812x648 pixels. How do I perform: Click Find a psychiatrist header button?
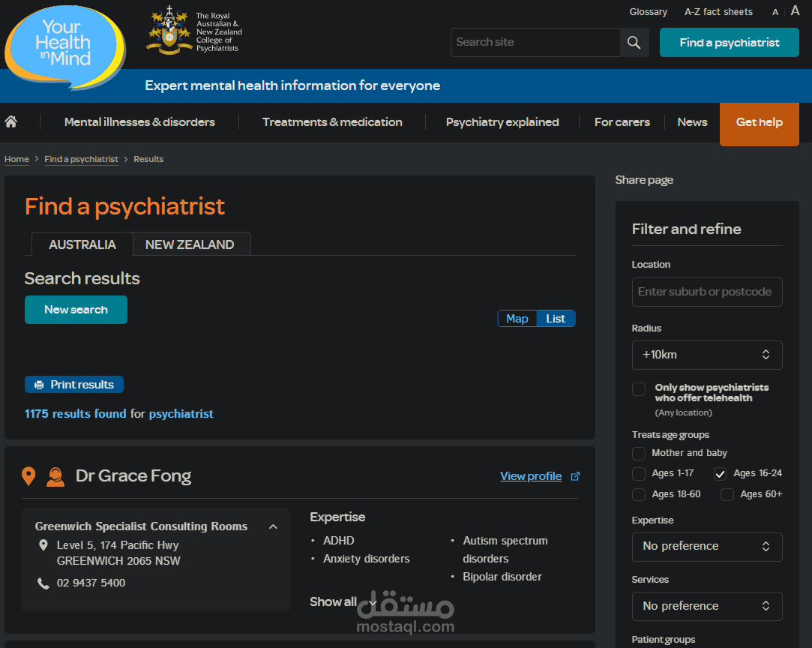(729, 43)
